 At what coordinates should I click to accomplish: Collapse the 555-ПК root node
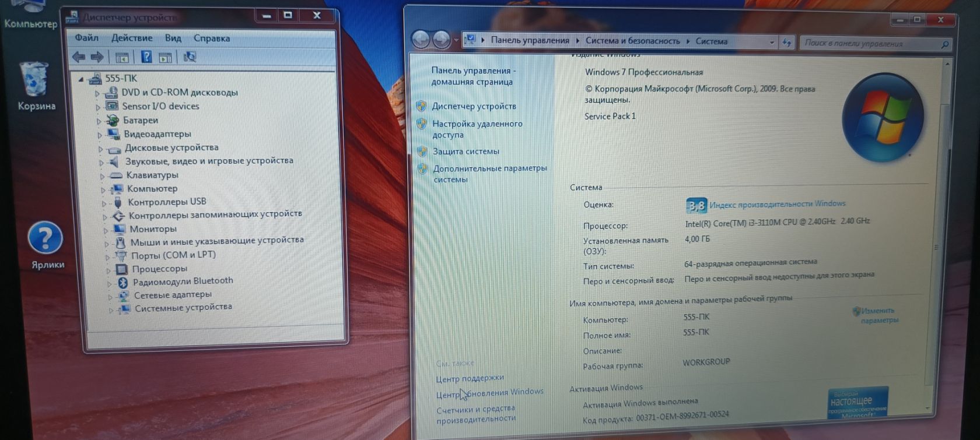click(81, 79)
